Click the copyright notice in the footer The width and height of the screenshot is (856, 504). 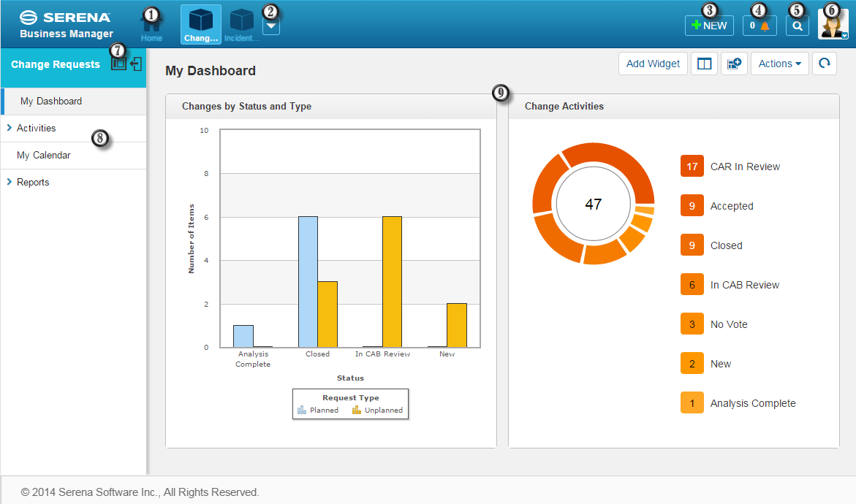[140, 492]
